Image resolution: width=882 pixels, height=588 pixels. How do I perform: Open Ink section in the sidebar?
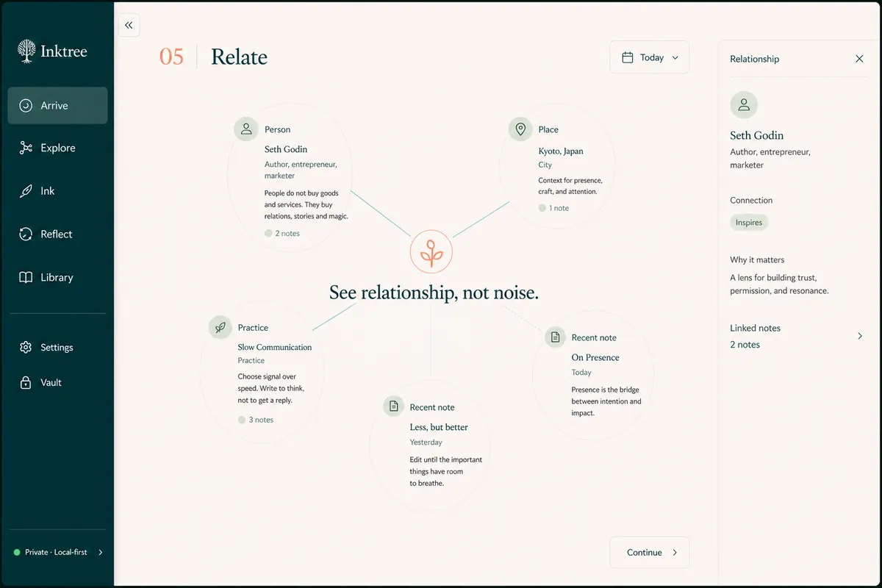(57, 191)
